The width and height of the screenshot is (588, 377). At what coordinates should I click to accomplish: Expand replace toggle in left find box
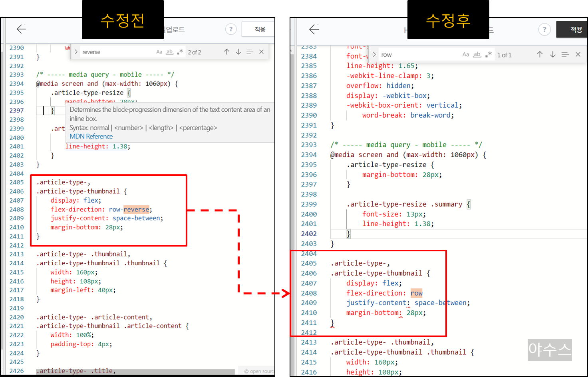click(76, 52)
